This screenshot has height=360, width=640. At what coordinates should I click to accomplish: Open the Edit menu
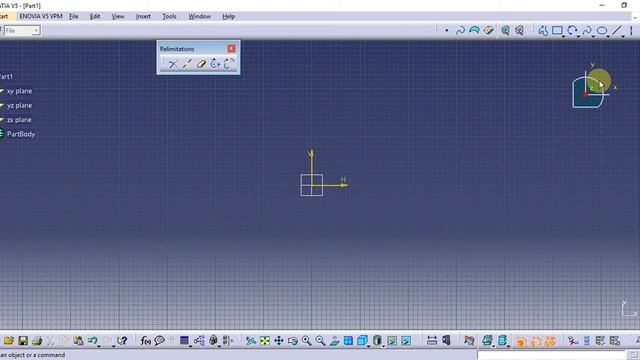[95, 16]
